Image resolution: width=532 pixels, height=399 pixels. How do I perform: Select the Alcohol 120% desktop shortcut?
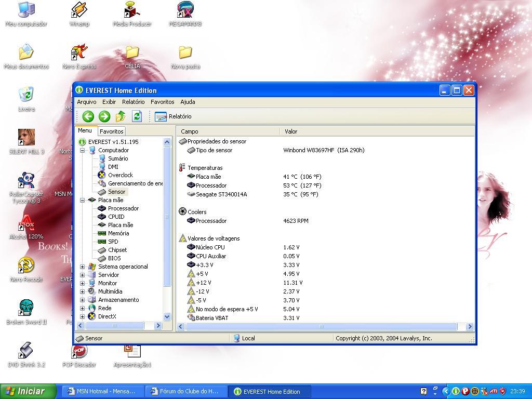click(x=26, y=227)
